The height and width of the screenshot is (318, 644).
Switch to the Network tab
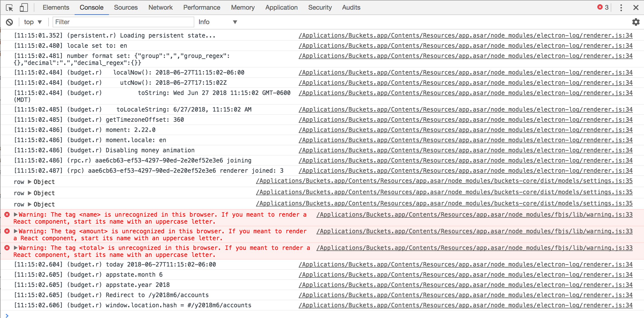[160, 8]
